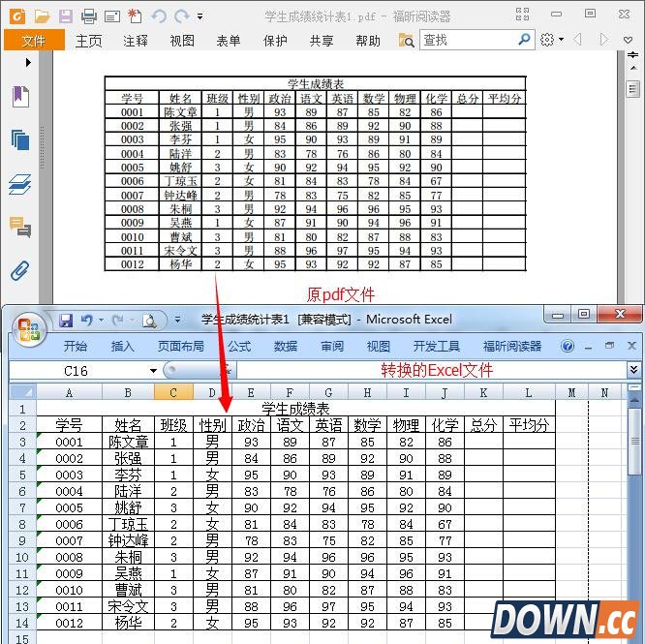Select Excel column header L
Image resolution: width=645 pixels, height=644 pixels.
click(529, 392)
